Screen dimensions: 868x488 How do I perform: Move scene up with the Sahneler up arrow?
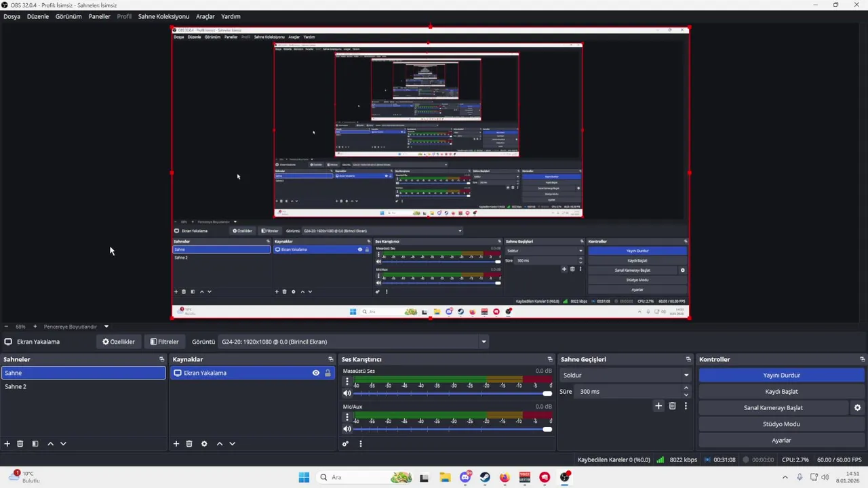(50, 444)
